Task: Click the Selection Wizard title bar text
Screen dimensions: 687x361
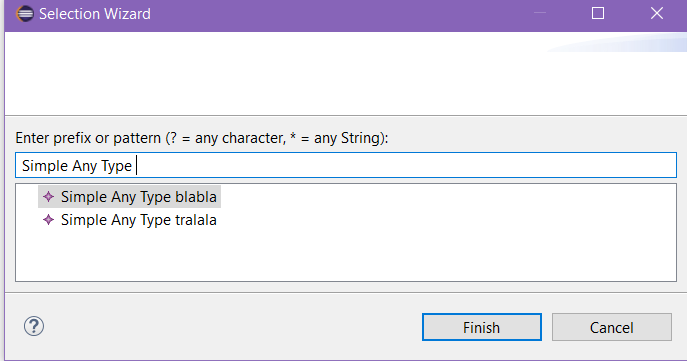Action: click(x=95, y=14)
